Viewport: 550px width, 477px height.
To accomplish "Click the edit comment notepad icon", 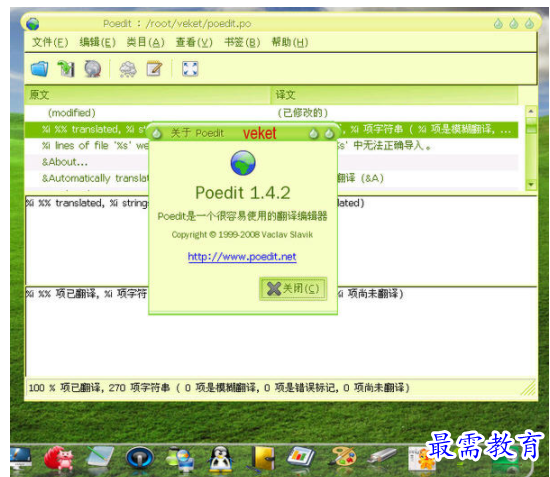I will click(154, 69).
